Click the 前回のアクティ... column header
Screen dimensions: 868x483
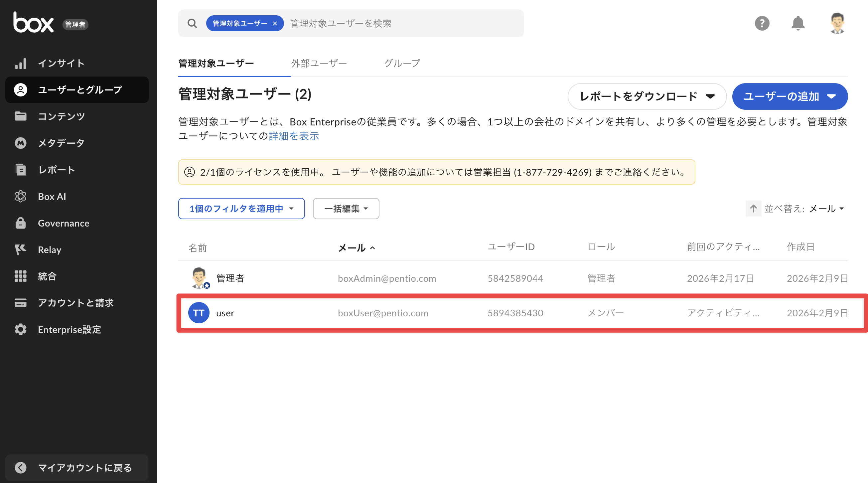point(723,246)
